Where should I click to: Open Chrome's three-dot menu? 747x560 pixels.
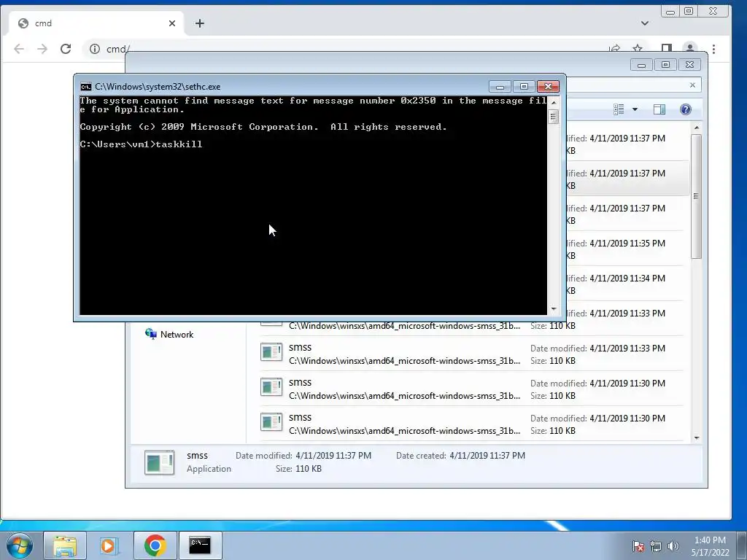713,49
